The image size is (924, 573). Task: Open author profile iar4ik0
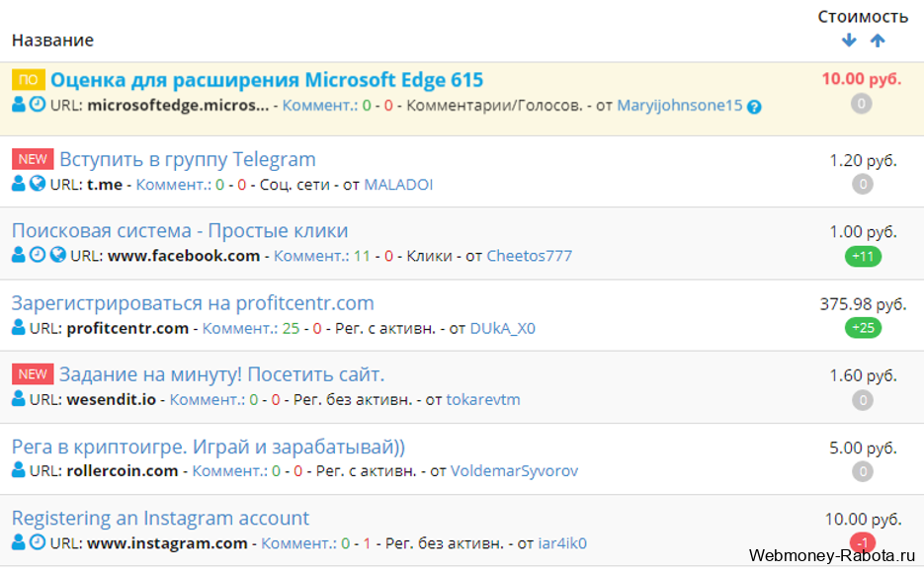(x=562, y=543)
